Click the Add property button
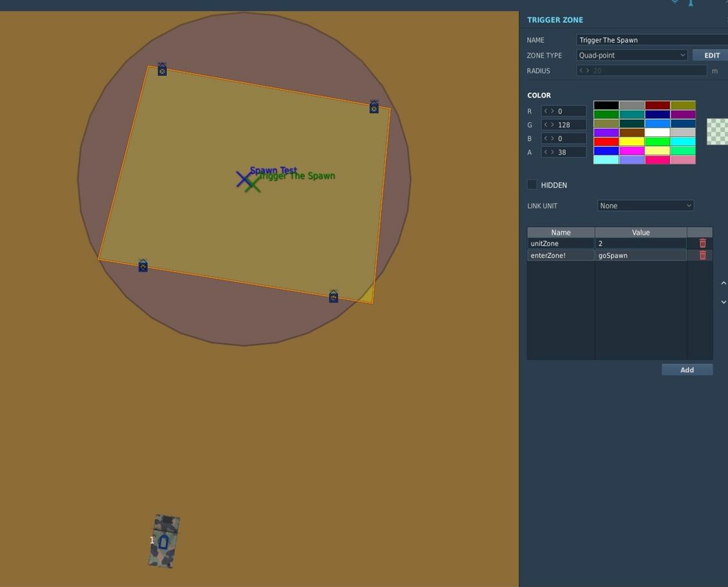 [687, 370]
